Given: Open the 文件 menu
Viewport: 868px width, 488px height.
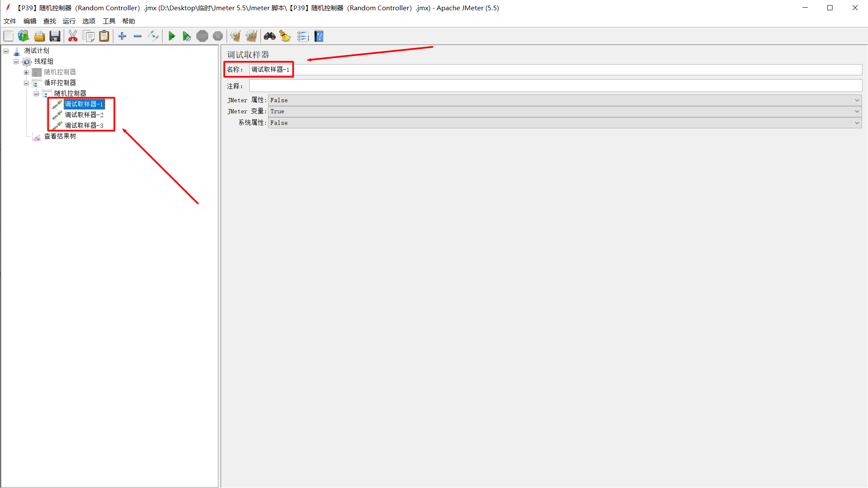Looking at the screenshot, I should pyautogui.click(x=10, y=21).
